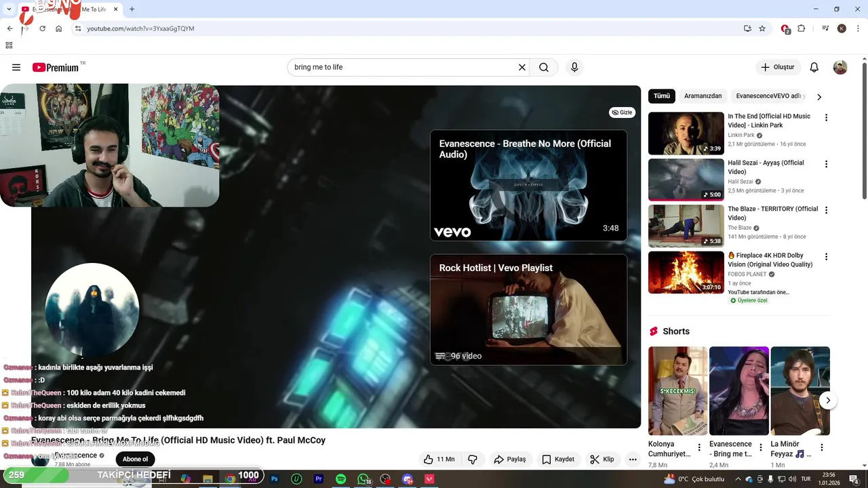
Task: Open Linkin Park channel link
Action: coord(741,135)
